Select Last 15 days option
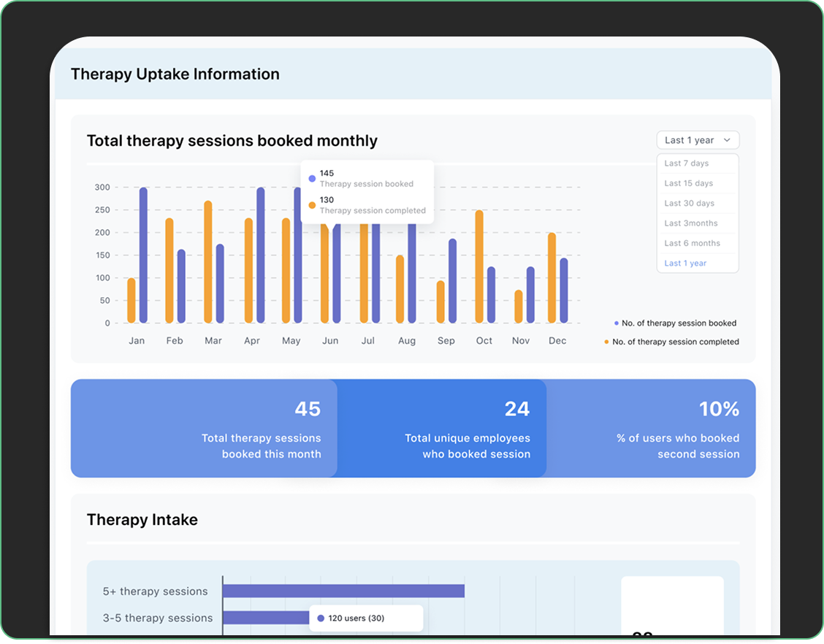The image size is (824, 644). (688, 183)
